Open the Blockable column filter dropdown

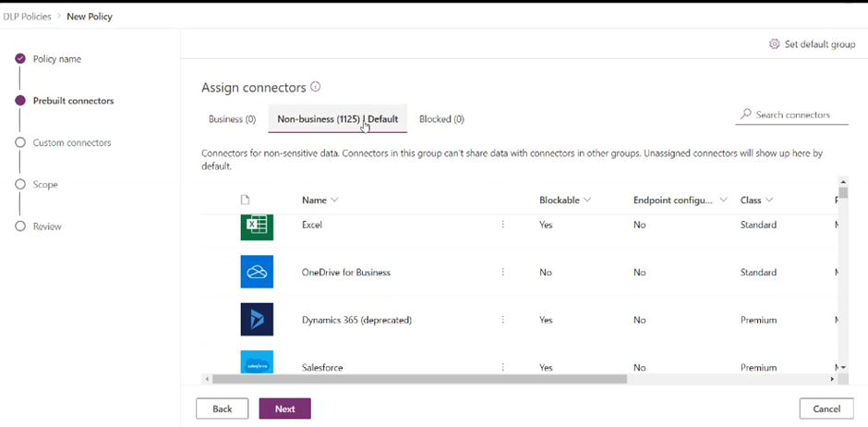click(587, 201)
